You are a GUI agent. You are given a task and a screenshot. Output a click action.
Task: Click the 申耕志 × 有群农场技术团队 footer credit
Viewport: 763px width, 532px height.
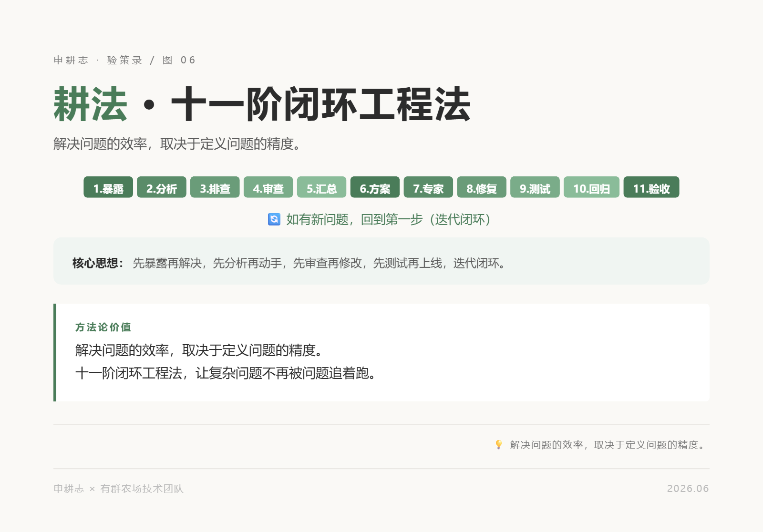point(119,489)
